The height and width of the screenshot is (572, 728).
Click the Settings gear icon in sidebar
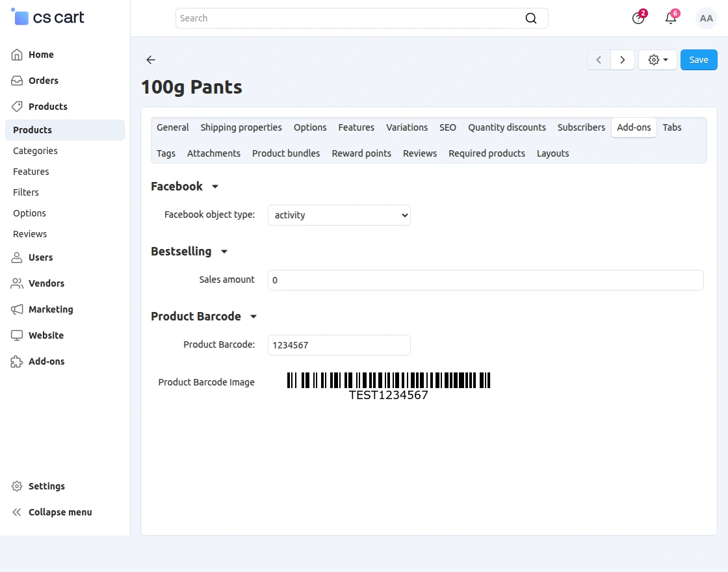pos(17,487)
